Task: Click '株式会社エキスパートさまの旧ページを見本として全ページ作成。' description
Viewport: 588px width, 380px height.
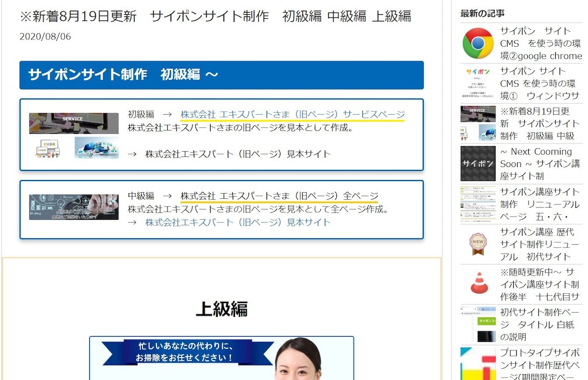Action: 258,210
